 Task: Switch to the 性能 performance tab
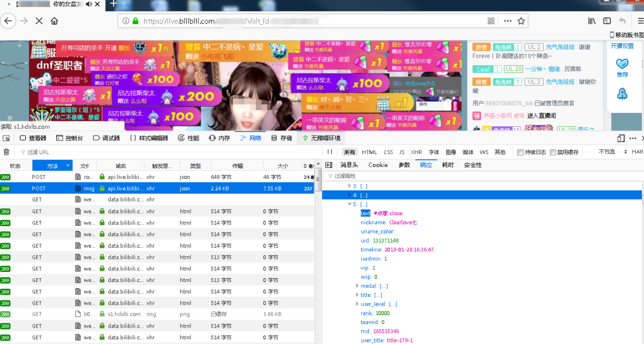tap(189, 138)
